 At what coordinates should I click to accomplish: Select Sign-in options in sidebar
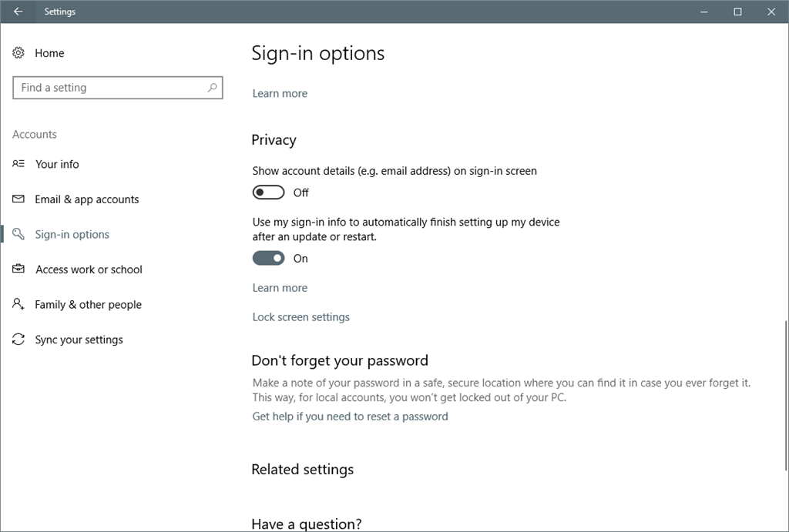tap(72, 234)
